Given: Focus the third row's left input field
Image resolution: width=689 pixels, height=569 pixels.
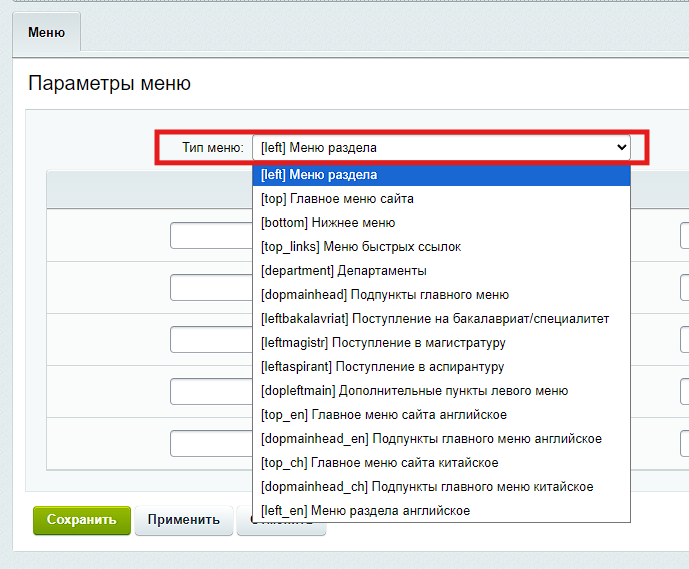Looking at the screenshot, I should click(212, 339).
